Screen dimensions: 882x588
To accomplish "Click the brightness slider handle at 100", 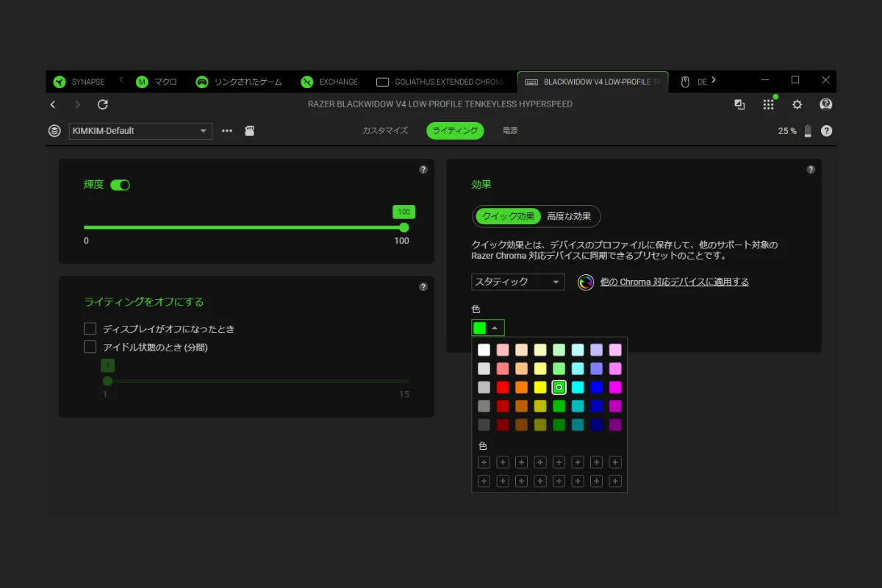I will tap(404, 227).
